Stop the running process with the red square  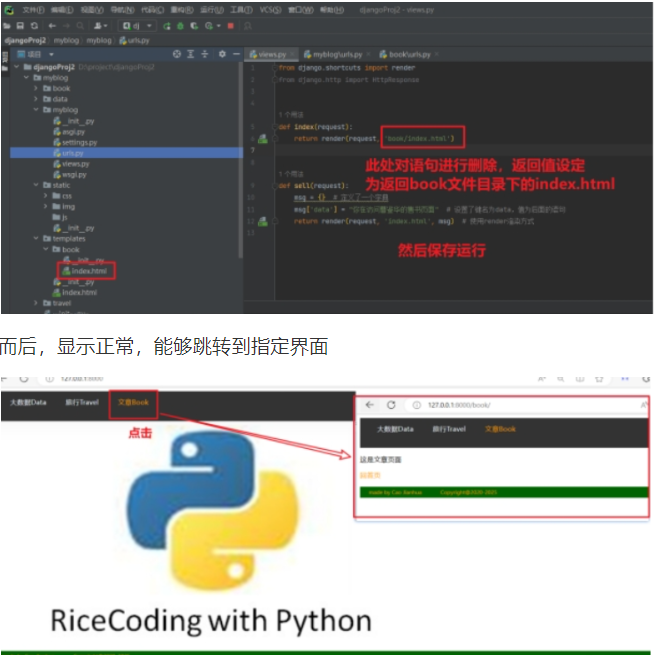coord(231,26)
